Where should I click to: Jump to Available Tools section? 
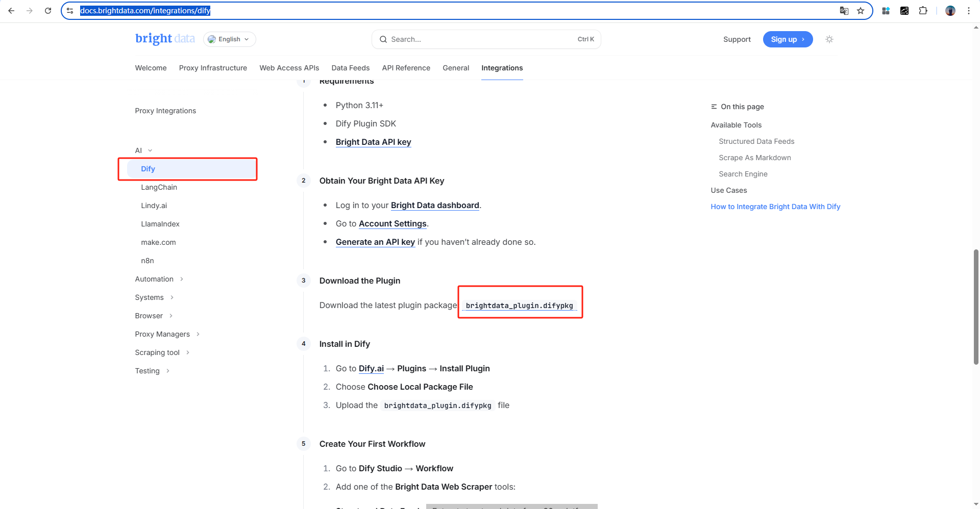(736, 125)
